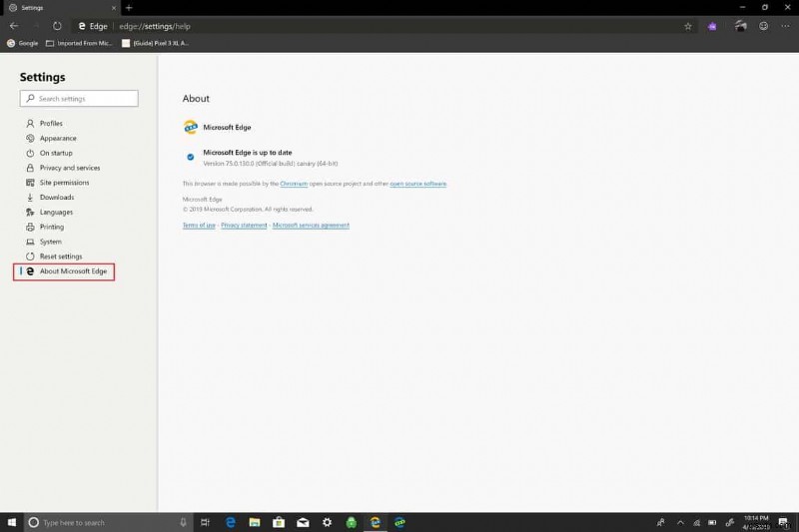Show hidden system tray icons chevron
Viewport: 799px width, 532px height.
click(680, 522)
